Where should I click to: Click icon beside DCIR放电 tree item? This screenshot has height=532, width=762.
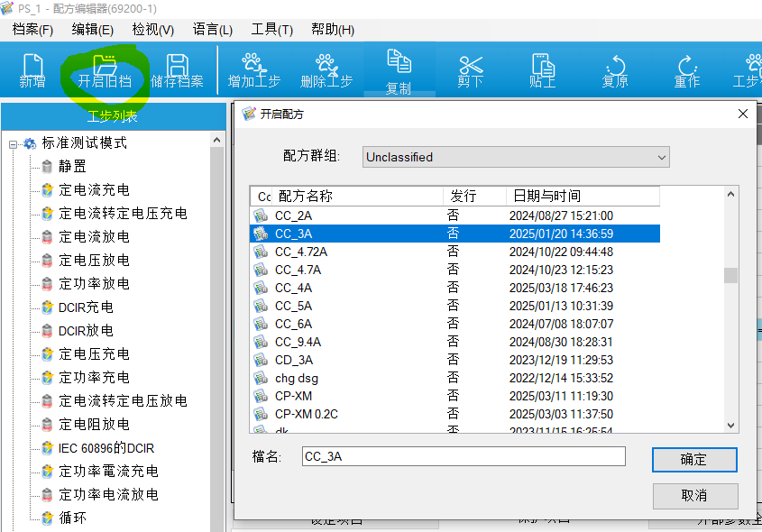point(47,331)
